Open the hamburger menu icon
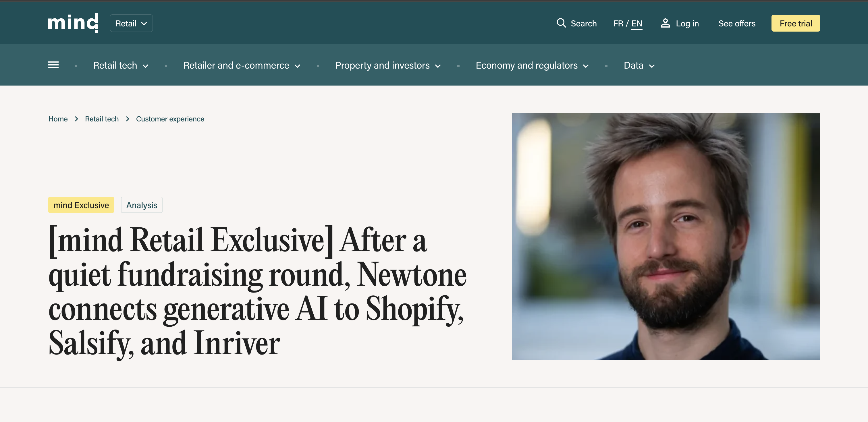Image resolution: width=868 pixels, height=422 pixels. pyautogui.click(x=53, y=65)
